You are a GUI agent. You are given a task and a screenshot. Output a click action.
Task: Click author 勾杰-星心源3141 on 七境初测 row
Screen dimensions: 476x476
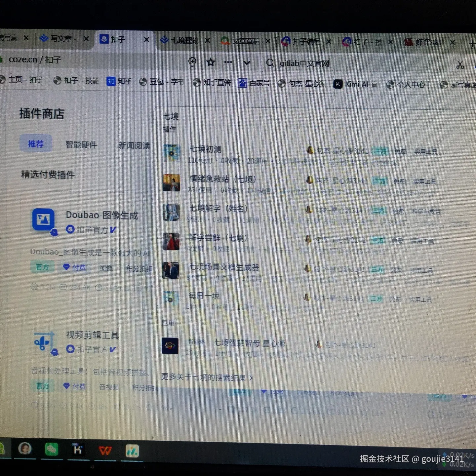pyautogui.click(x=342, y=151)
